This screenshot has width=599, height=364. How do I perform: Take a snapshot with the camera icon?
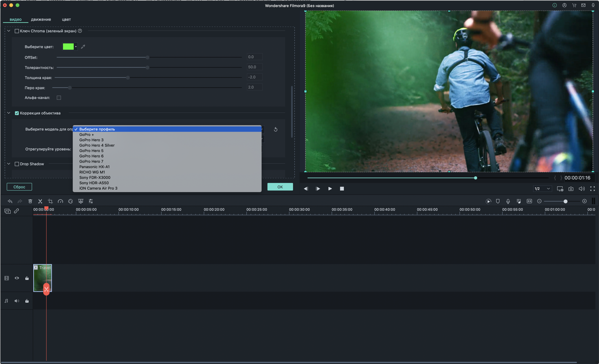571,189
